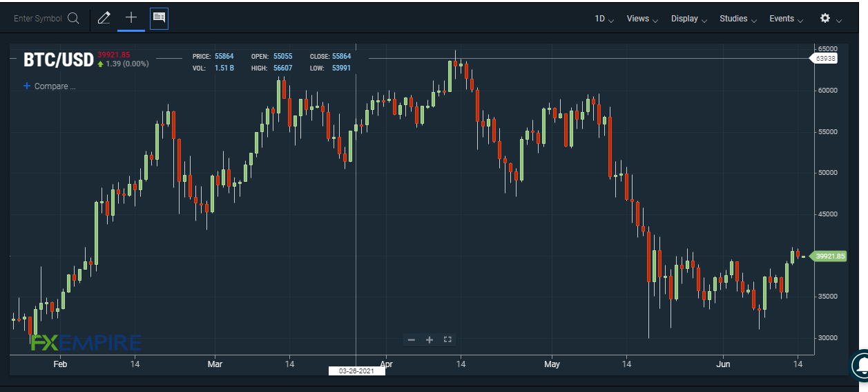Open the Views dropdown
The height and width of the screenshot is (392, 868).
(x=642, y=19)
